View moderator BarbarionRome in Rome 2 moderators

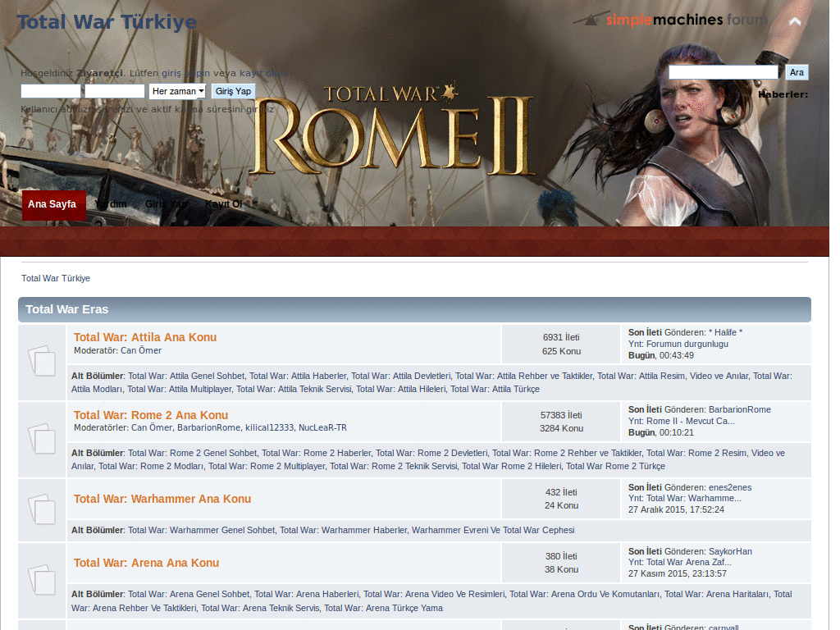[209, 427]
